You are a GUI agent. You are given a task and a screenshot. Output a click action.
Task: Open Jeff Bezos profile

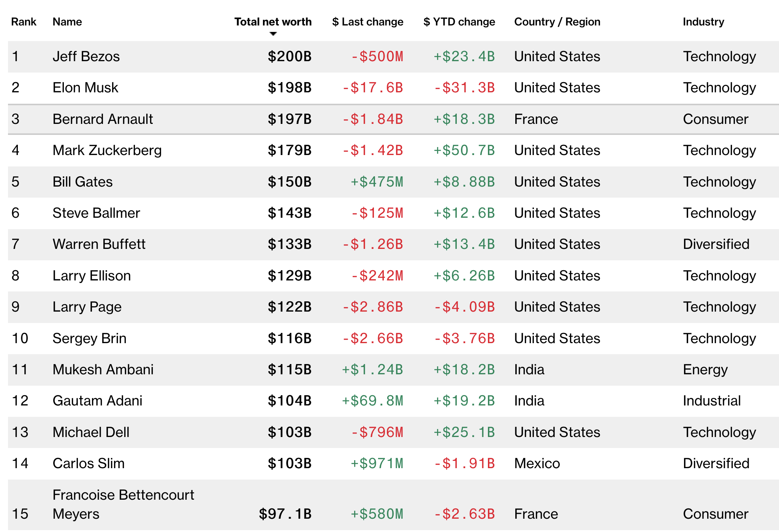86,57
